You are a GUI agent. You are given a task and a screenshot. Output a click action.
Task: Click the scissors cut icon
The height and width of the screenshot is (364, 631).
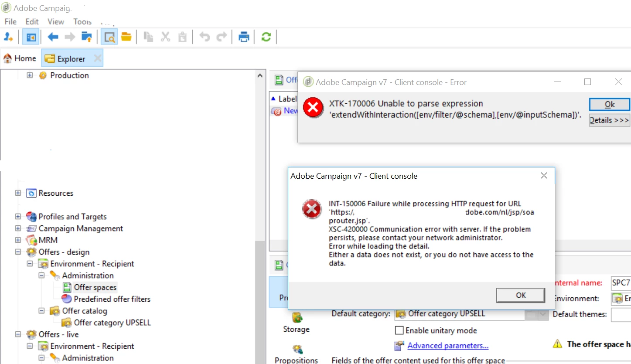coord(165,37)
